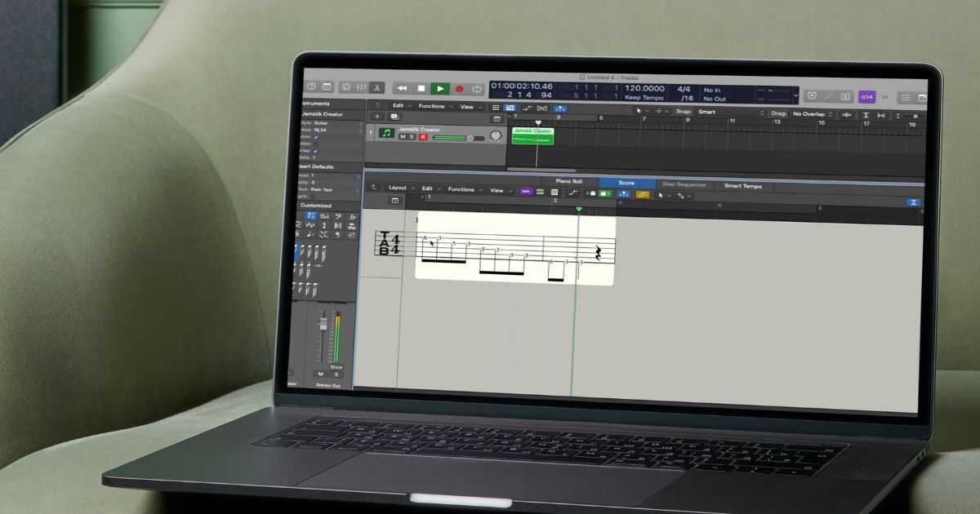The image size is (980, 514).
Task: Toggle record enable R on Jamstik Creator track
Action: 422,137
